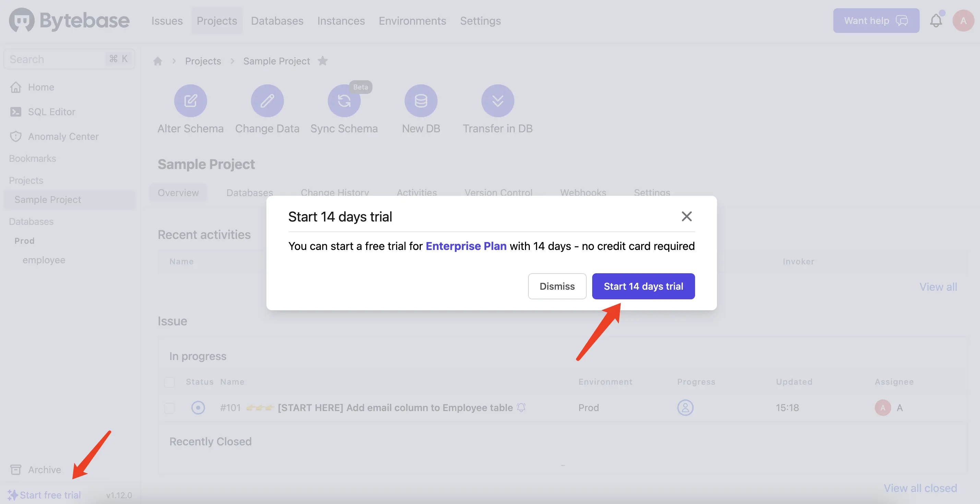The height and width of the screenshot is (504, 980).
Task: Click the Sync Schema icon
Action: coord(344,101)
